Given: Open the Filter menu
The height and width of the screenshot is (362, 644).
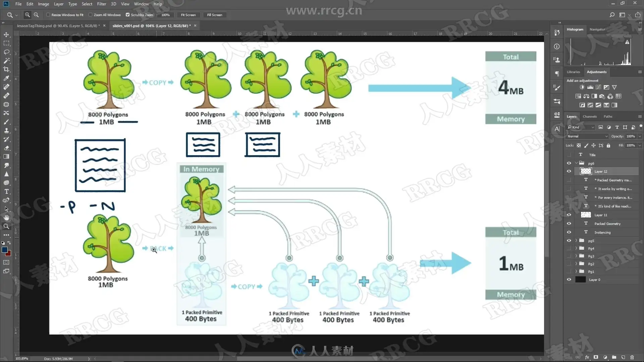Looking at the screenshot, I should coord(101,4).
